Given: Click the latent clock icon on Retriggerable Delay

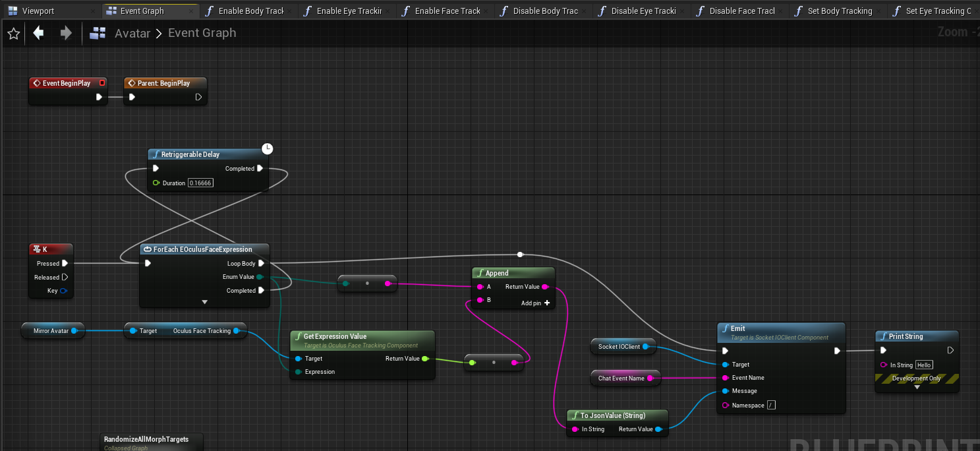Looking at the screenshot, I should tap(267, 148).
